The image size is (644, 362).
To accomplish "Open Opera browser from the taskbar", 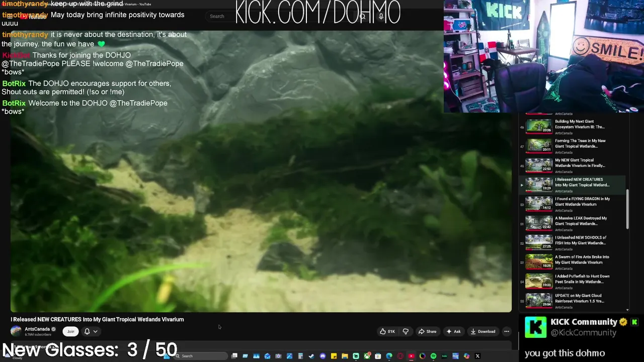I will point(400,356).
